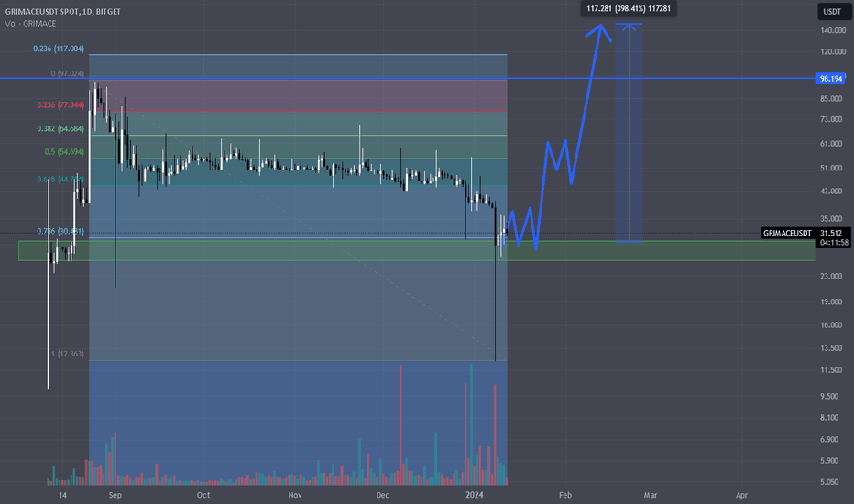854x504 pixels.
Task: Click the 120.000 price axis value
Action: click(833, 51)
